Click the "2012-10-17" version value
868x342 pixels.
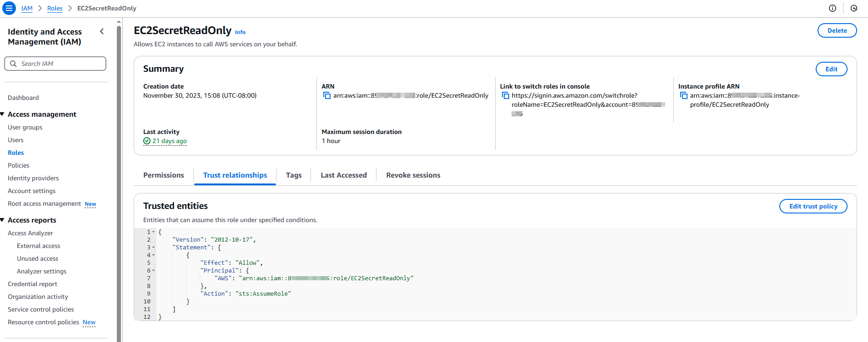(232, 240)
